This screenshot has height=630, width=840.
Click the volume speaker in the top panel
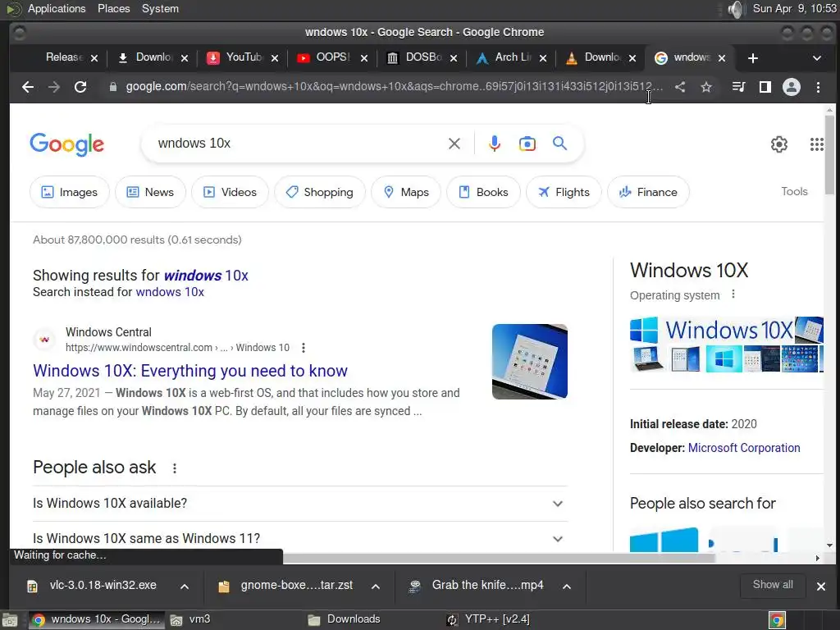(x=737, y=9)
